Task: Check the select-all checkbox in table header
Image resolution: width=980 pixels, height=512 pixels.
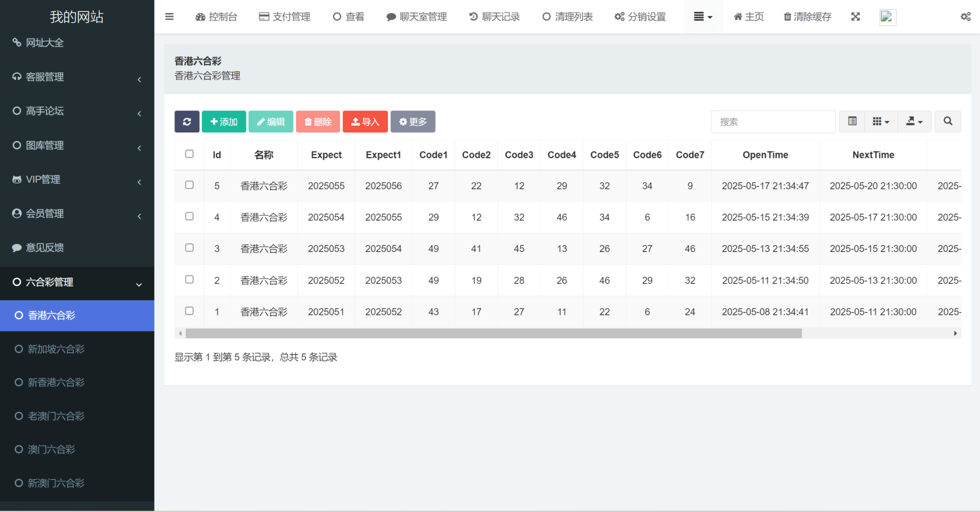Action: point(189,154)
